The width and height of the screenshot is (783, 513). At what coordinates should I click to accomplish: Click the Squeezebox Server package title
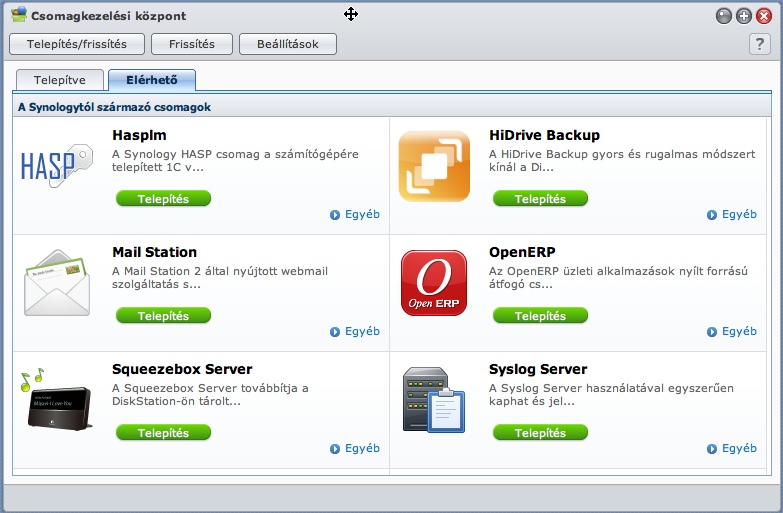point(182,369)
